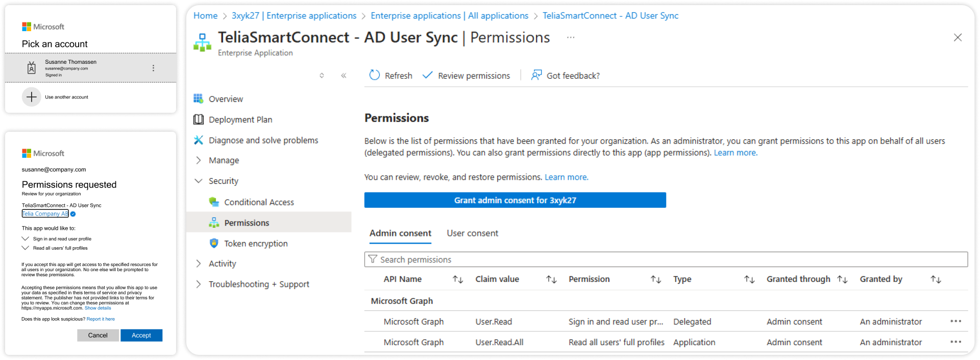The height and width of the screenshot is (360, 980).
Task: Open Learn more after the app permissions sentence
Action: [736, 153]
